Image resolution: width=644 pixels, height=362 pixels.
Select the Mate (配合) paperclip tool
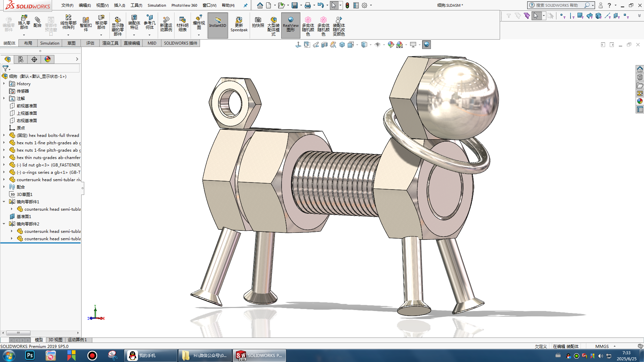tap(38, 22)
